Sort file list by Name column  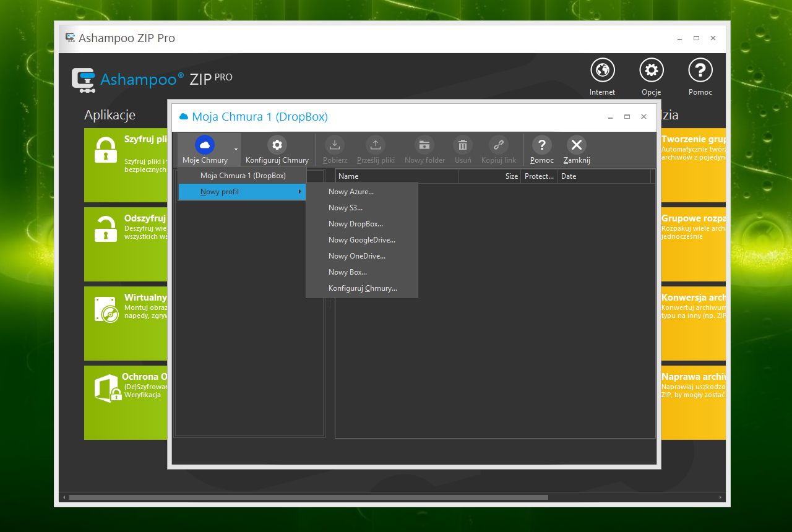point(397,176)
